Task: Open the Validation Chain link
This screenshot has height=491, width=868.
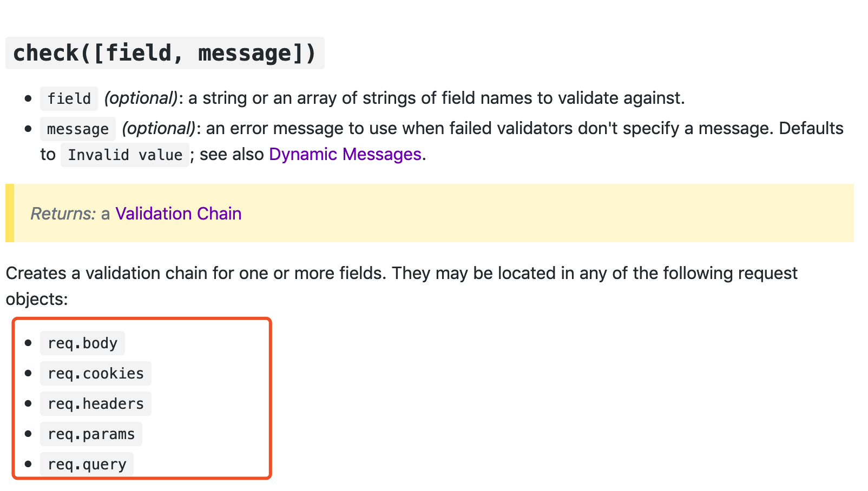Action: (178, 214)
